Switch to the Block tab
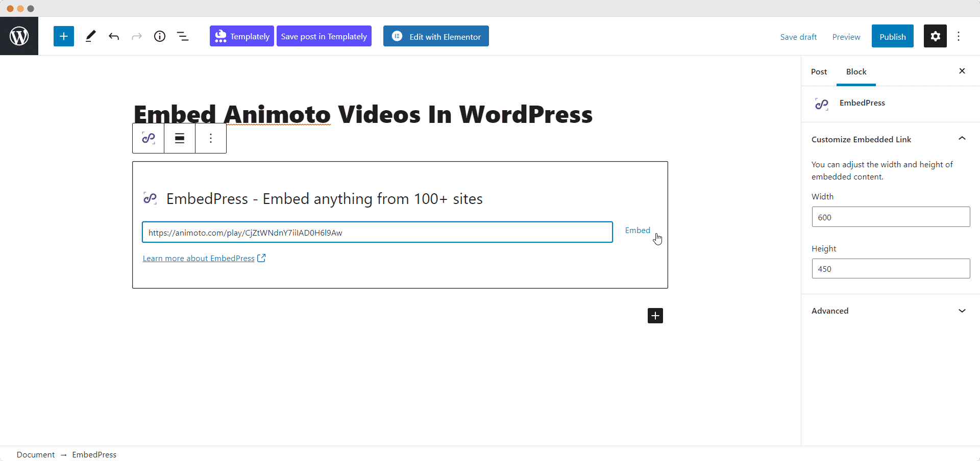 click(856, 72)
